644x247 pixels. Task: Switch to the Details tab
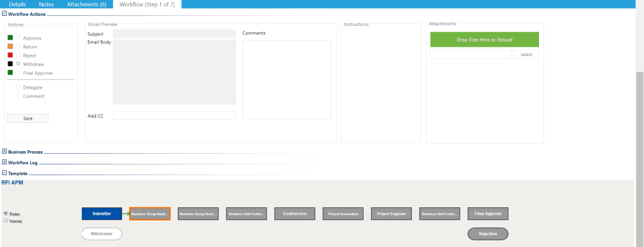click(x=17, y=4)
